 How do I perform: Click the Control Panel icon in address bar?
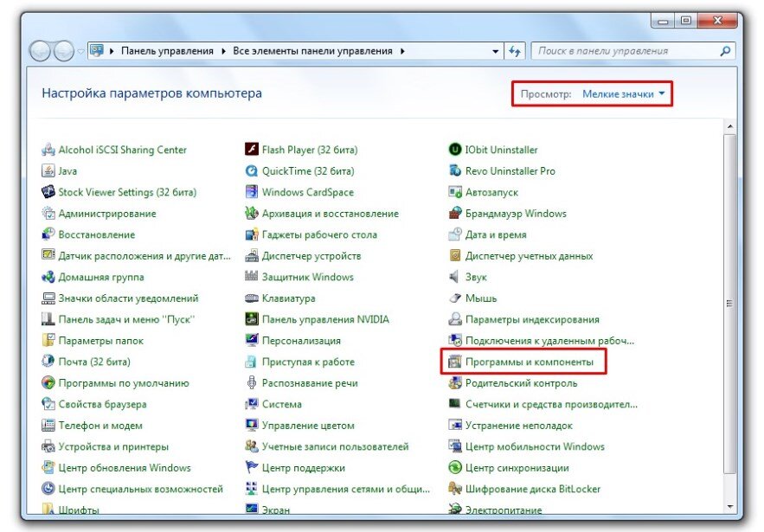(x=98, y=51)
